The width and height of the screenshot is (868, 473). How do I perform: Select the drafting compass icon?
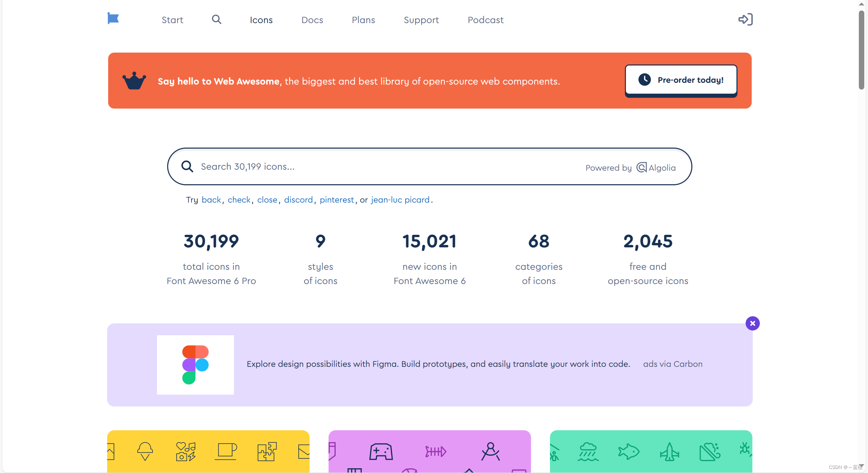click(490, 451)
